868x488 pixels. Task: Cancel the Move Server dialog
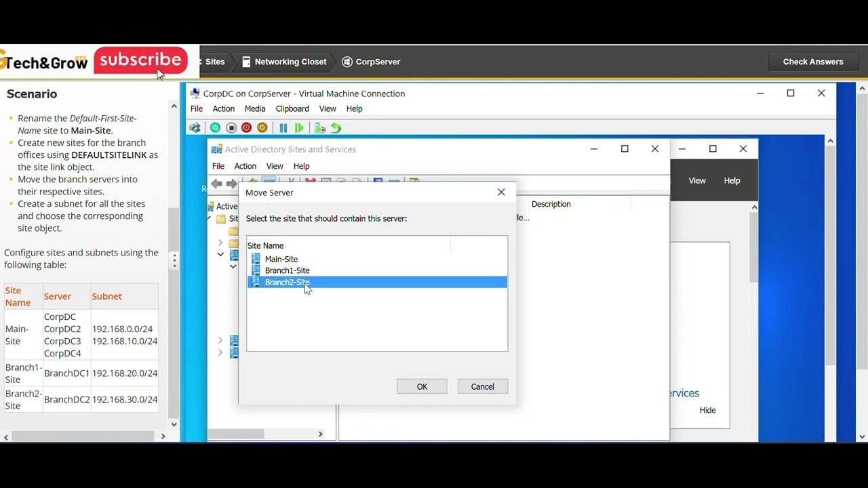point(483,386)
